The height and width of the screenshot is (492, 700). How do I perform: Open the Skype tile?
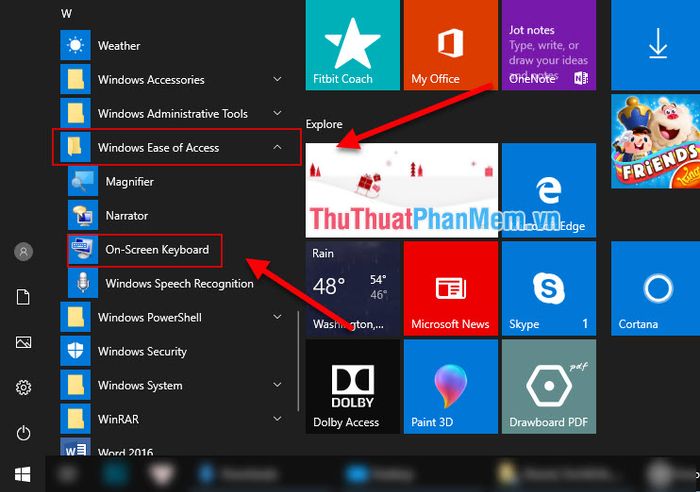(549, 288)
